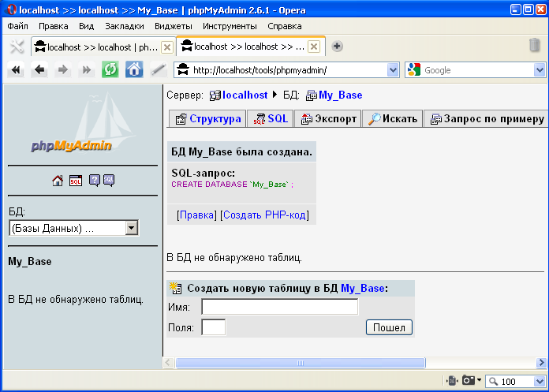Click the forward arrow button
The image size is (549, 392).
click(62, 69)
